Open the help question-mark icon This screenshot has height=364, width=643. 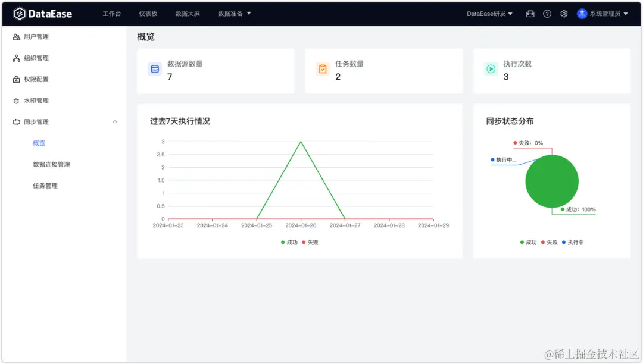tap(547, 14)
